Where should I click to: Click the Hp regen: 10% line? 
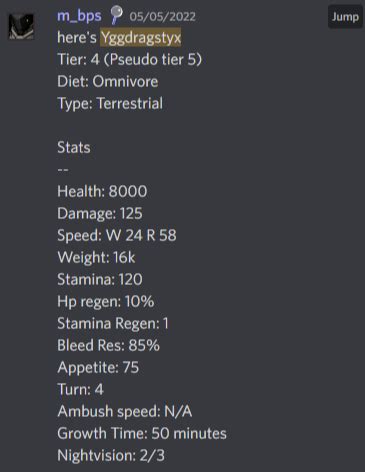tap(106, 302)
